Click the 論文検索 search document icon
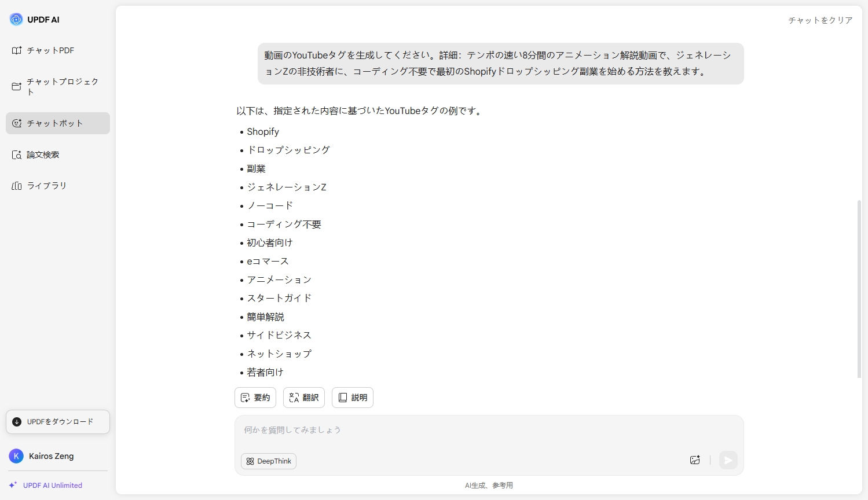This screenshot has width=868, height=500. click(x=17, y=155)
